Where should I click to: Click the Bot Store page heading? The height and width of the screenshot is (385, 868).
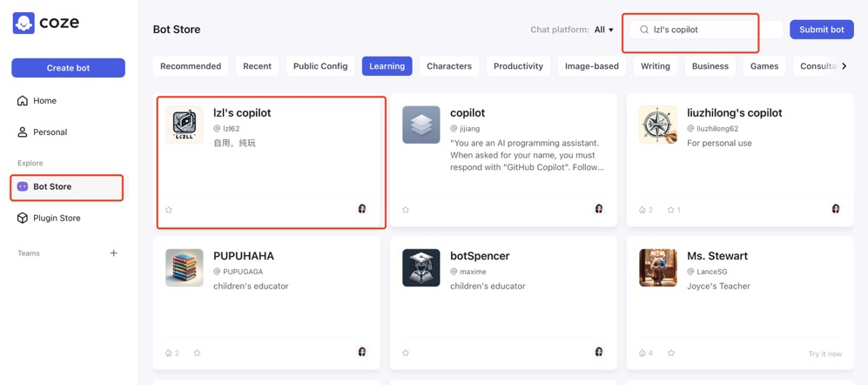pyautogui.click(x=177, y=30)
